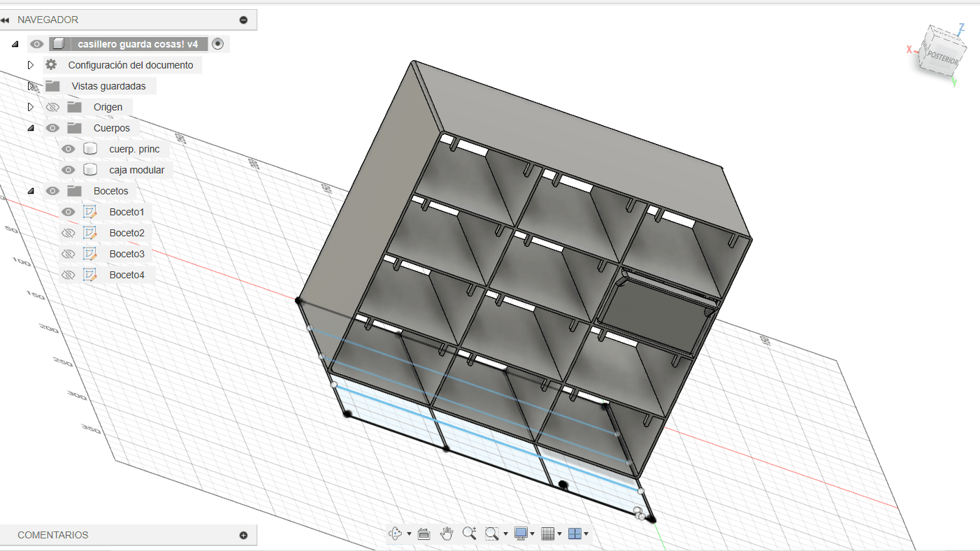This screenshot has width=980, height=551.
Task: Select the Boceto1 label
Action: 127,212
